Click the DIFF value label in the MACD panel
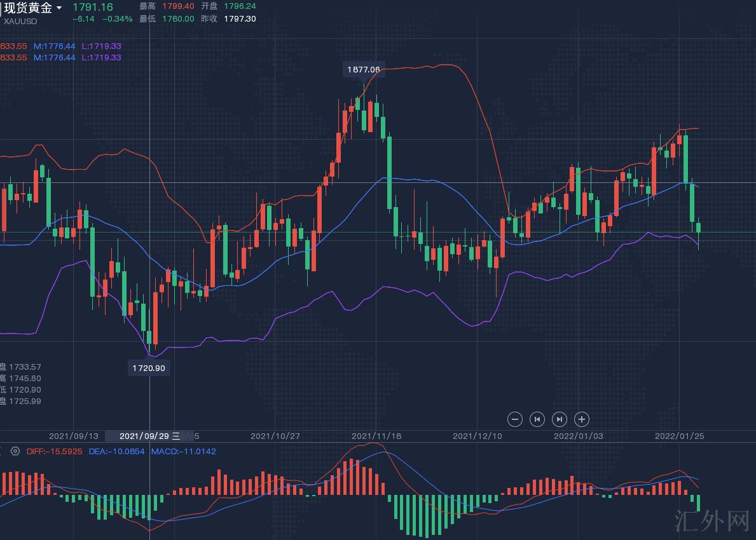Viewport: 756px width, 540px height. [55, 452]
